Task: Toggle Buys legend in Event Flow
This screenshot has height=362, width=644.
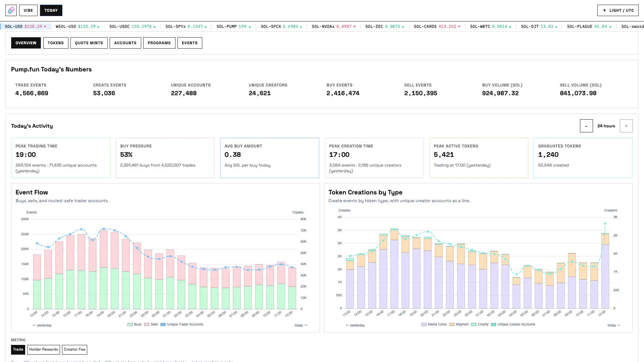Action: pos(135,324)
